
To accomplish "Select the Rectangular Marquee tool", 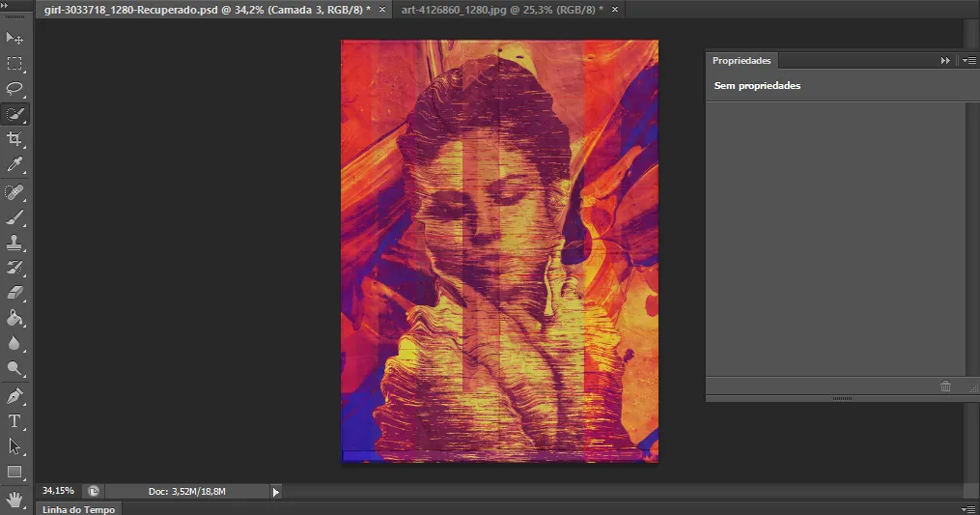I will tap(14, 63).
